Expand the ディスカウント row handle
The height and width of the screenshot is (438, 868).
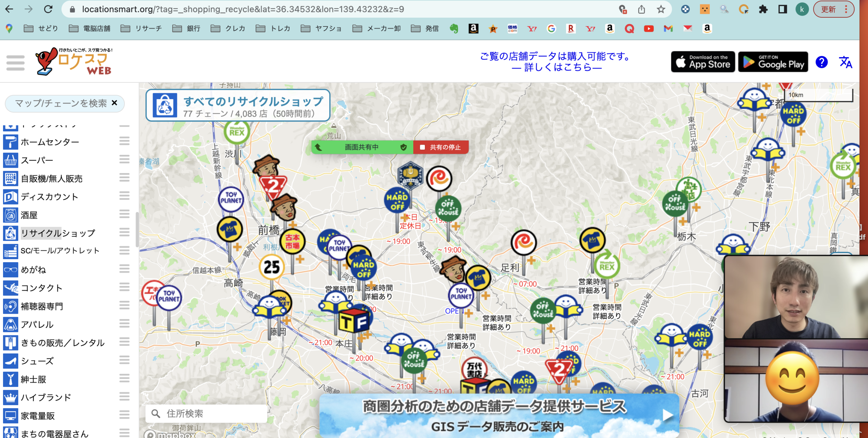[x=124, y=196]
